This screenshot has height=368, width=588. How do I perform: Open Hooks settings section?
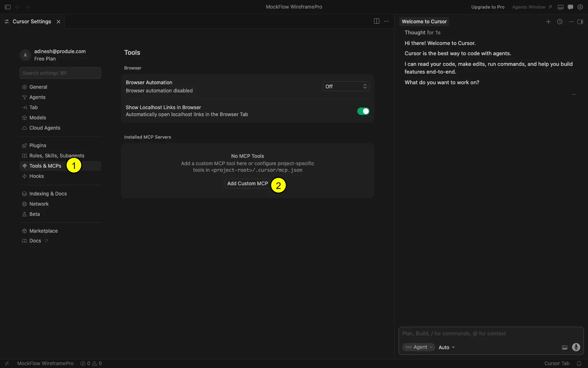pyautogui.click(x=60, y=176)
